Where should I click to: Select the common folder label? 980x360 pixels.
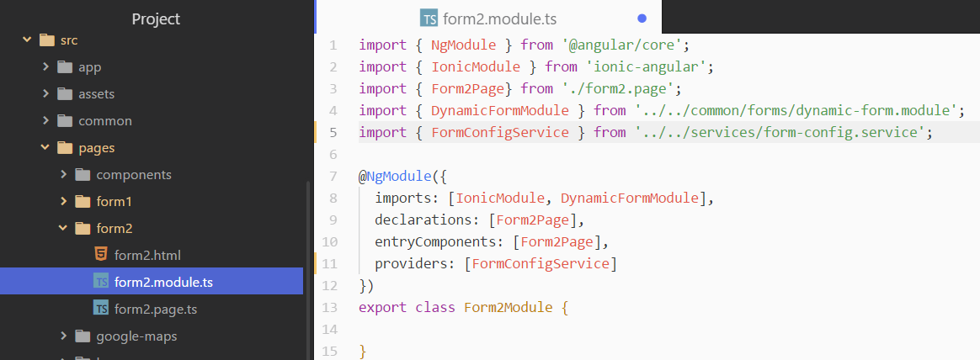coord(105,121)
